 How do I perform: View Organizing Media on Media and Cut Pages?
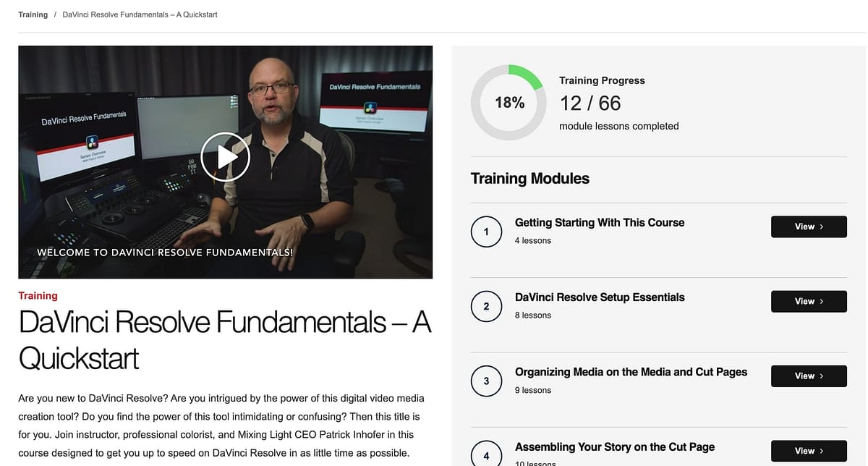(809, 376)
